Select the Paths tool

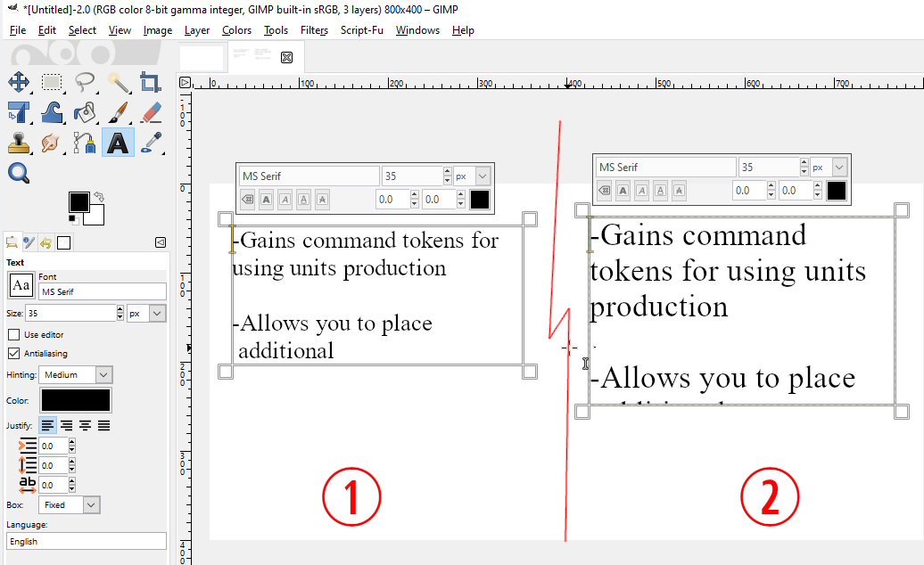(85, 143)
